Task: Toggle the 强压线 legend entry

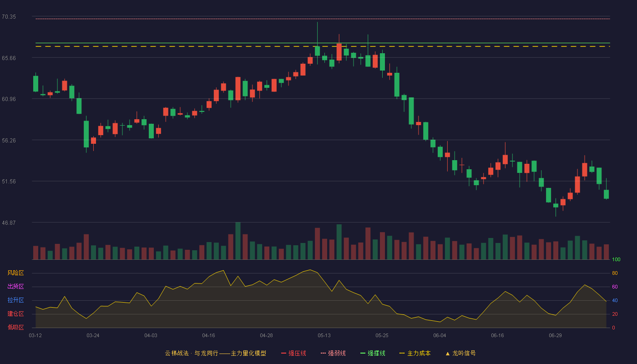Action: click(x=293, y=353)
